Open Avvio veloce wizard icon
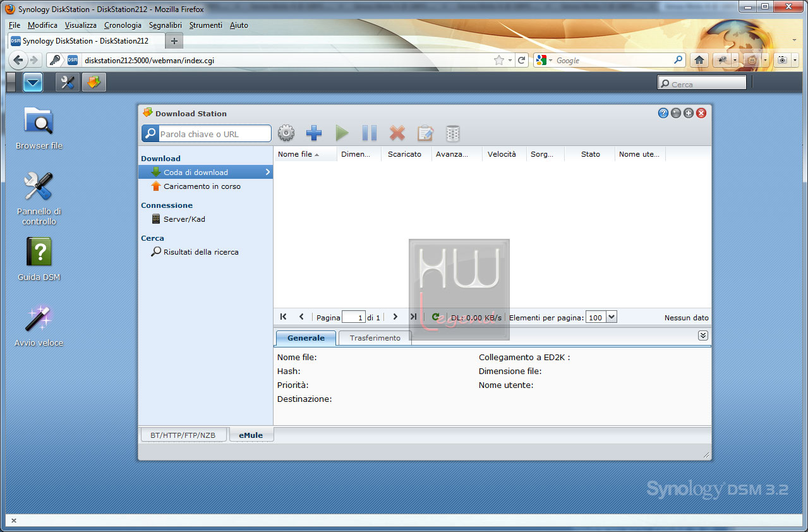 click(39, 325)
